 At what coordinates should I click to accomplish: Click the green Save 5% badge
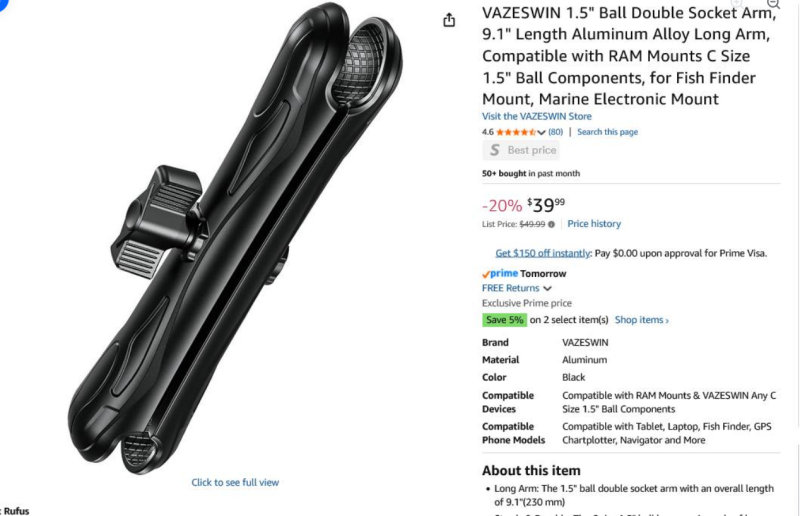(504, 320)
